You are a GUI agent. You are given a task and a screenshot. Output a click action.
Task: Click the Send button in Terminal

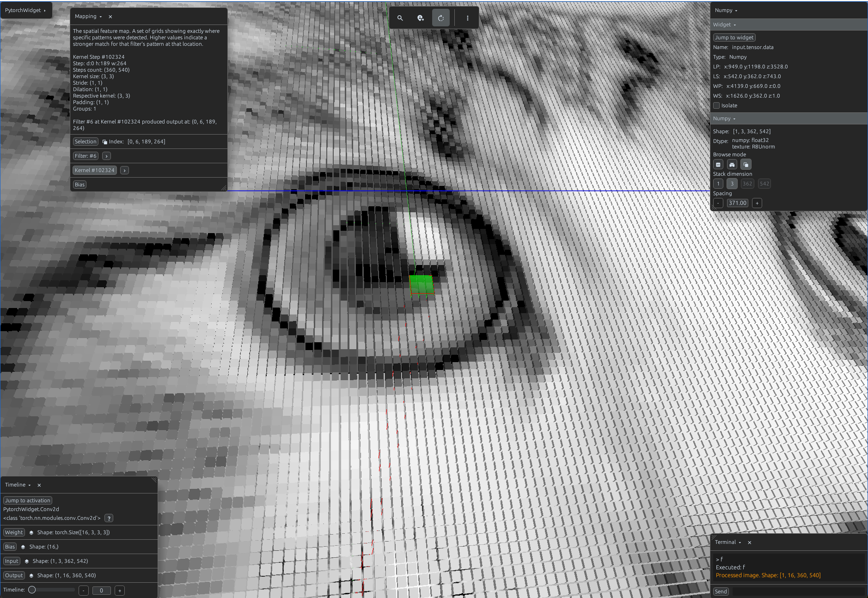point(721,592)
